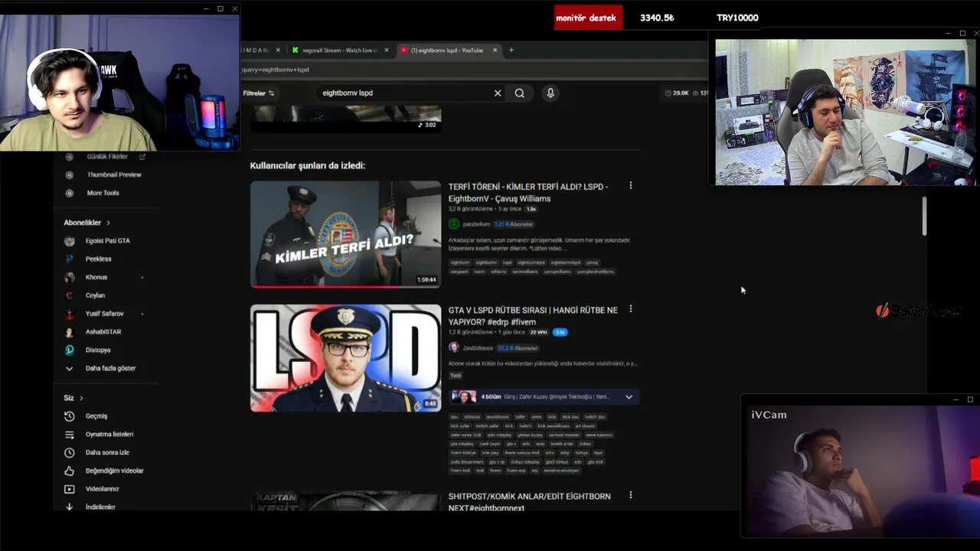Open options menu for TERFİ TÖRENİ video
The image size is (980, 551).
(631, 185)
